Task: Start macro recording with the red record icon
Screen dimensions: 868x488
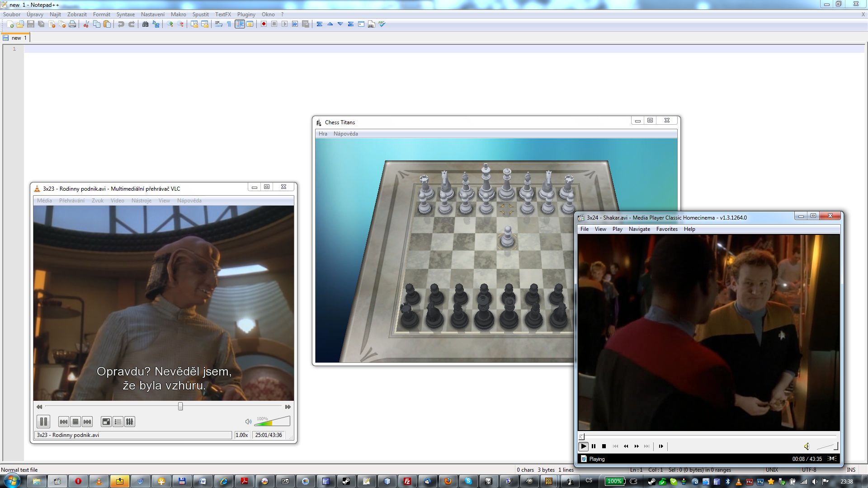Action: (264, 24)
